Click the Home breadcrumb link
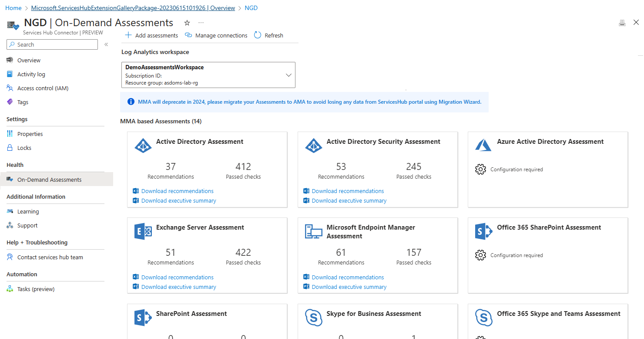The width and height of the screenshot is (644, 339). pyautogui.click(x=13, y=8)
